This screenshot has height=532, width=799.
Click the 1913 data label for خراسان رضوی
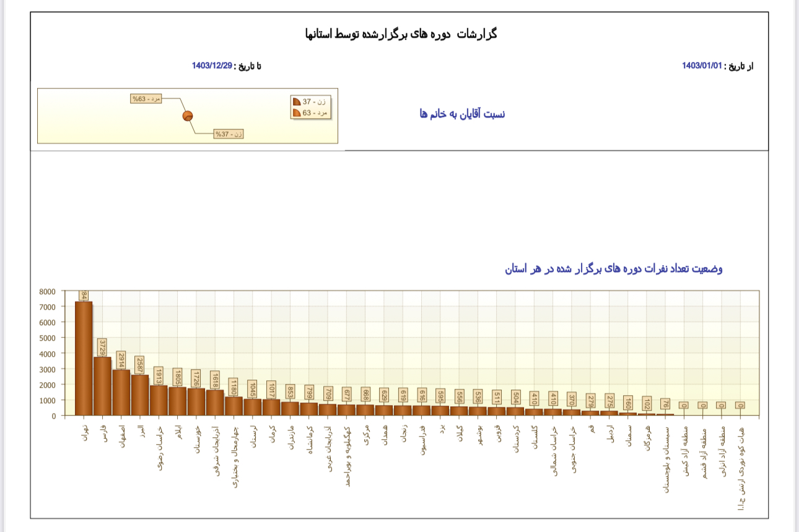159,376
